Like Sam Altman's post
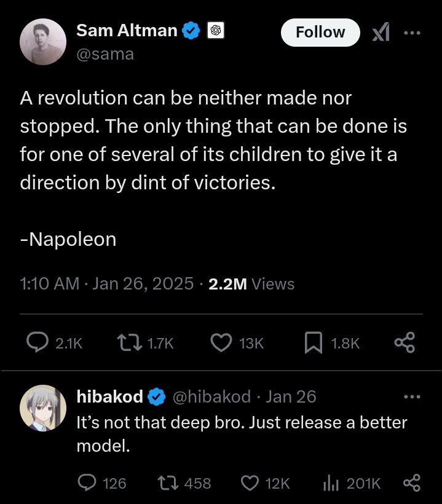The width and height of the screenshot is (442, 504). [x=221, y=343]
